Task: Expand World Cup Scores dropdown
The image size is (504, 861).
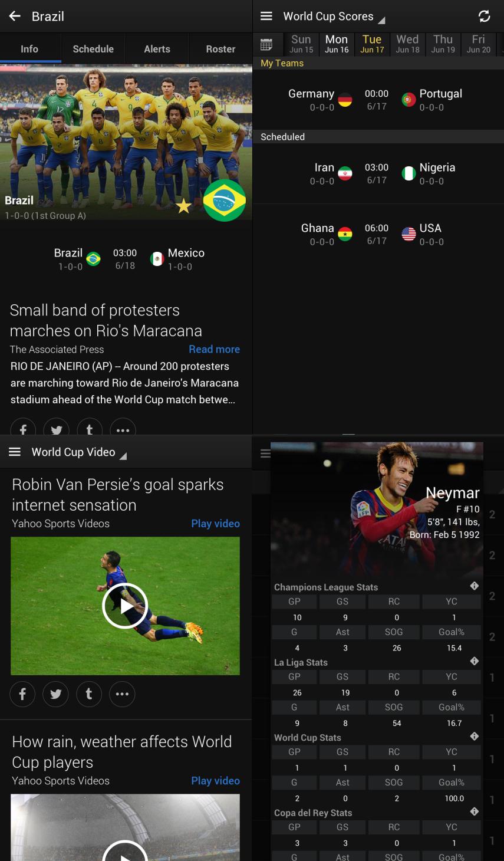Action: [x=381, y=21]
